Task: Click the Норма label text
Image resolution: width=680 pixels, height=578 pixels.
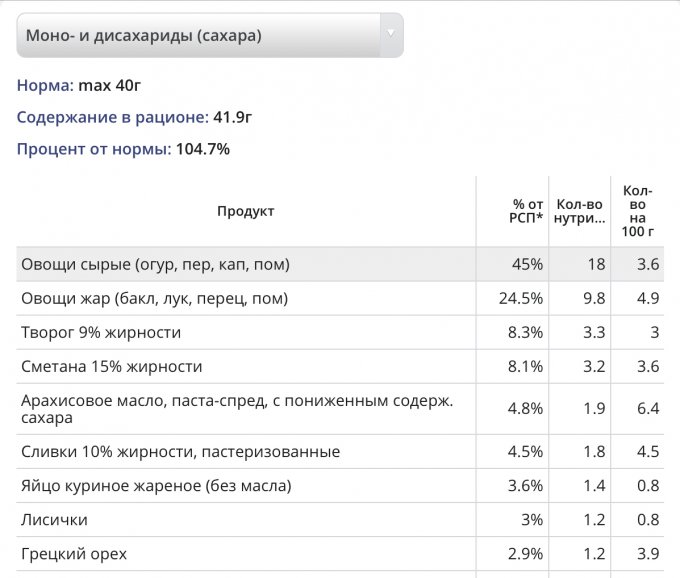Action: pos(45,85)
